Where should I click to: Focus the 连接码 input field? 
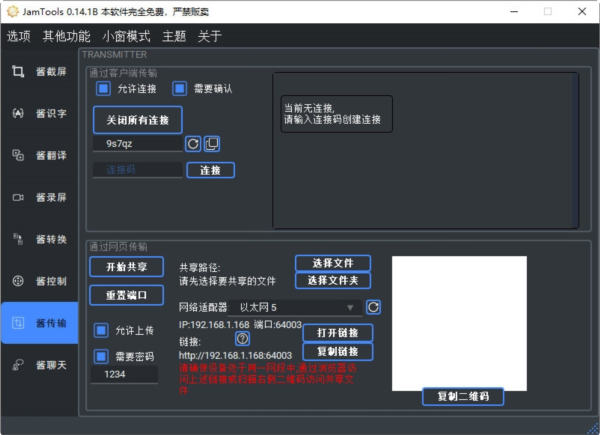tap(138, 170)
